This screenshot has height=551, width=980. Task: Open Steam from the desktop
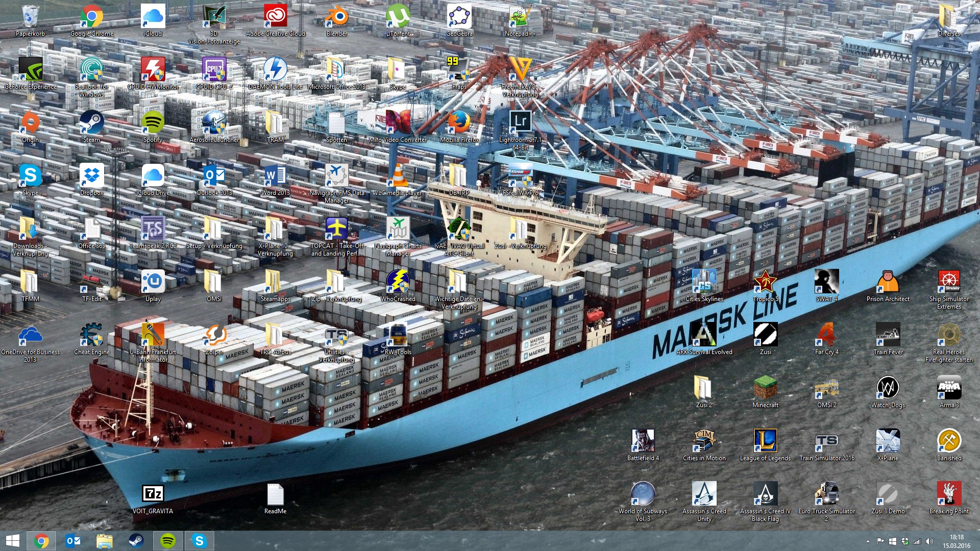91,124
